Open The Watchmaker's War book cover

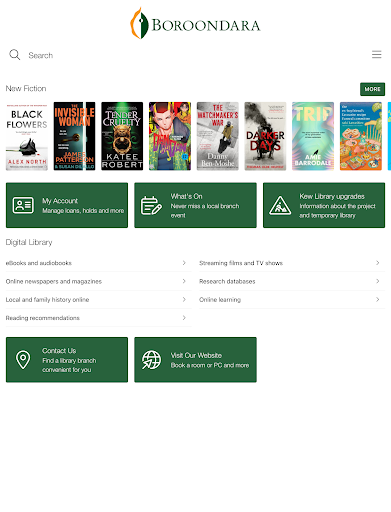(218, 136)
